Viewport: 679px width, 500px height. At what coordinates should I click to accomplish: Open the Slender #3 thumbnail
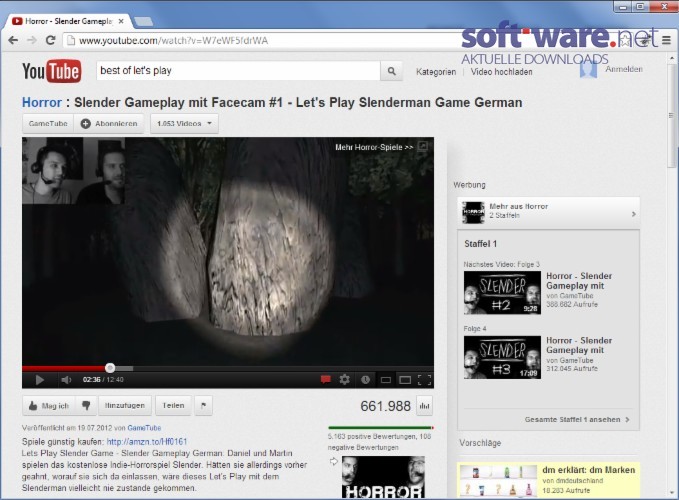[x=502, y=357]
